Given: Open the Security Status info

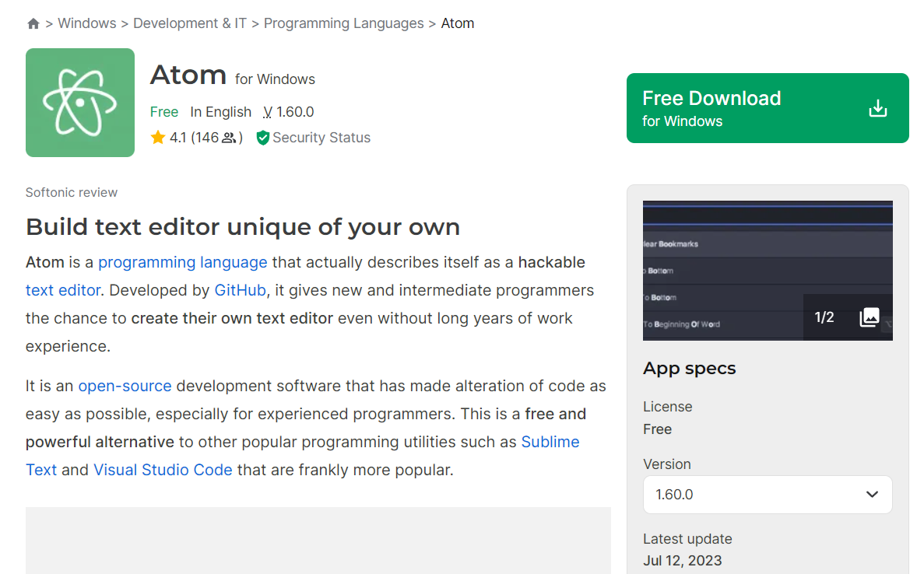Looking at the screenshot, I should [321, 138].
